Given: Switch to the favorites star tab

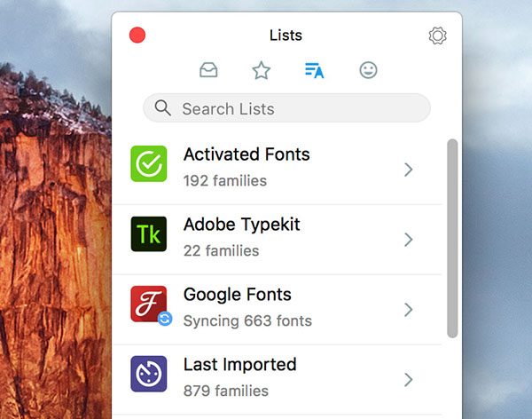Looking at the screenshot, I should pos(262,70).
